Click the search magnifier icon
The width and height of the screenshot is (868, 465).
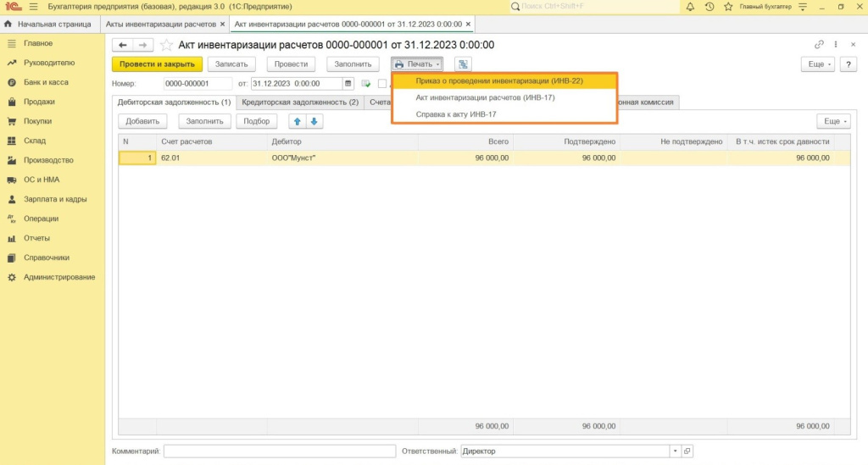(x=515, y=7)
